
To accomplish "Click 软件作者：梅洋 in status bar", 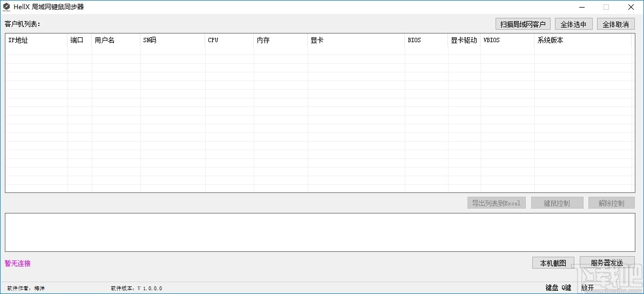I will tap(26, 288).
